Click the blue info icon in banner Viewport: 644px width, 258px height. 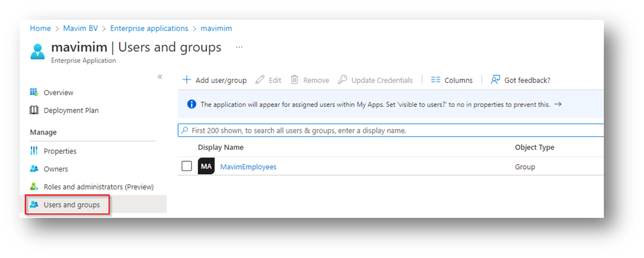pyautogui.click(x=192, y=104)
